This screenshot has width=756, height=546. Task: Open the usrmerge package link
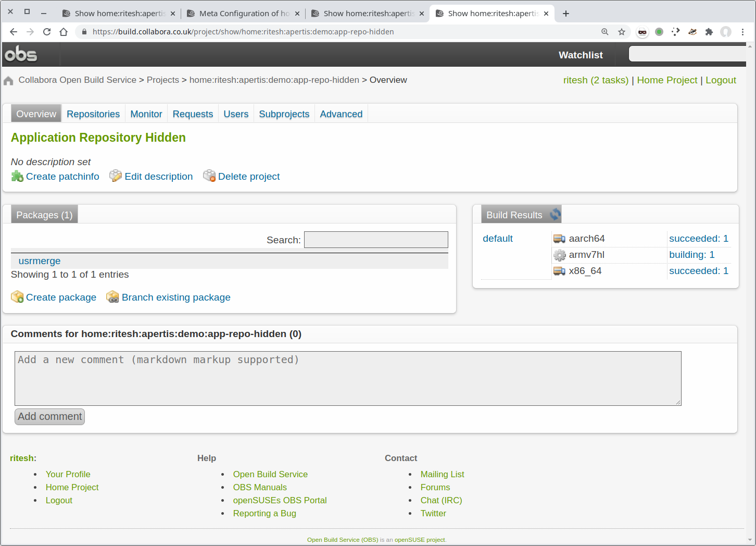click(40, 261)
